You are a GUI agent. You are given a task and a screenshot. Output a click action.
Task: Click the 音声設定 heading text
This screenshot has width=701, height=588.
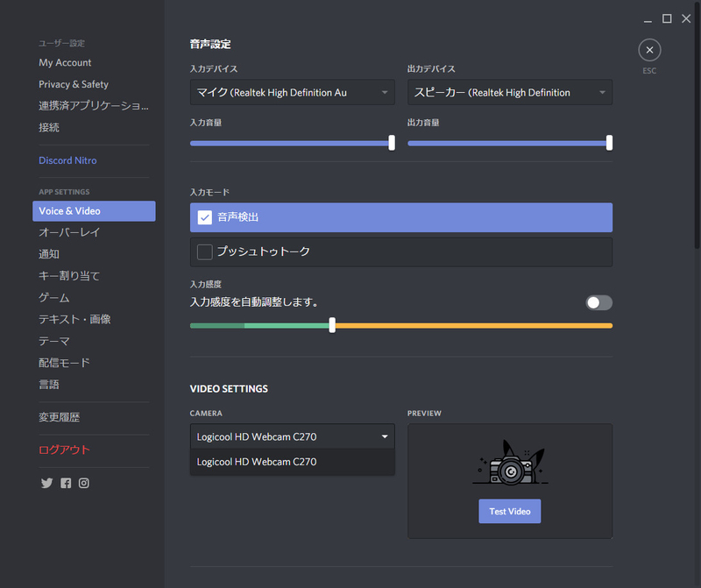point(210,45)
